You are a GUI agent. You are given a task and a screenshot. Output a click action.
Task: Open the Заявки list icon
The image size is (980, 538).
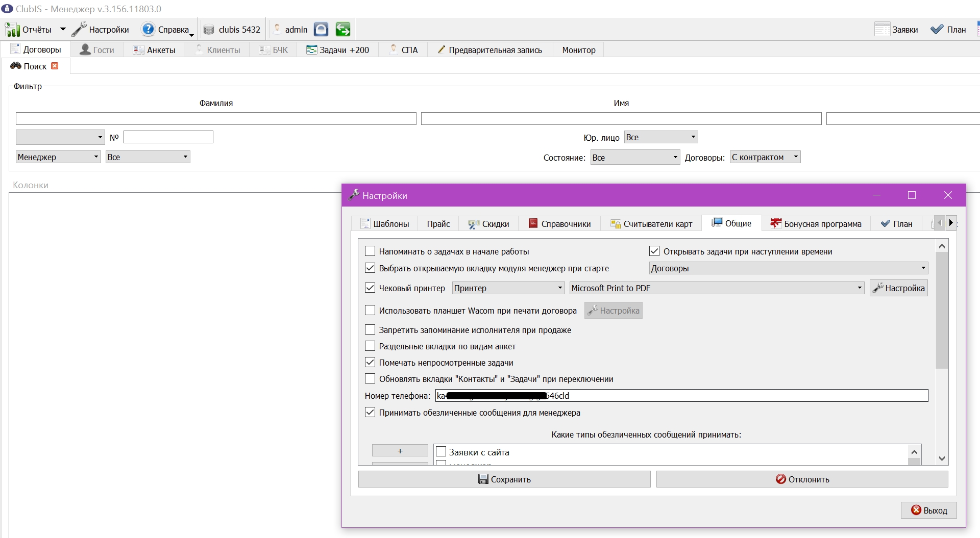point(882,30)
